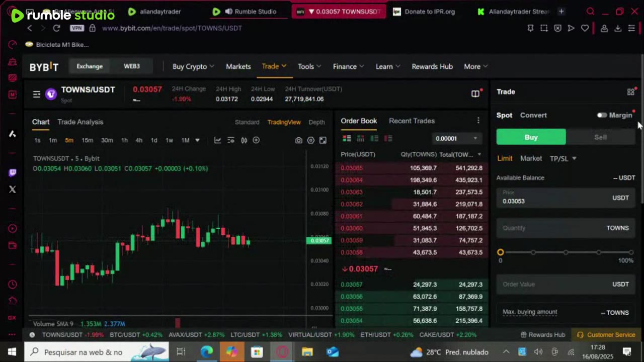
Task: Switch to the Trade Analysis tab
Action: 80,122
